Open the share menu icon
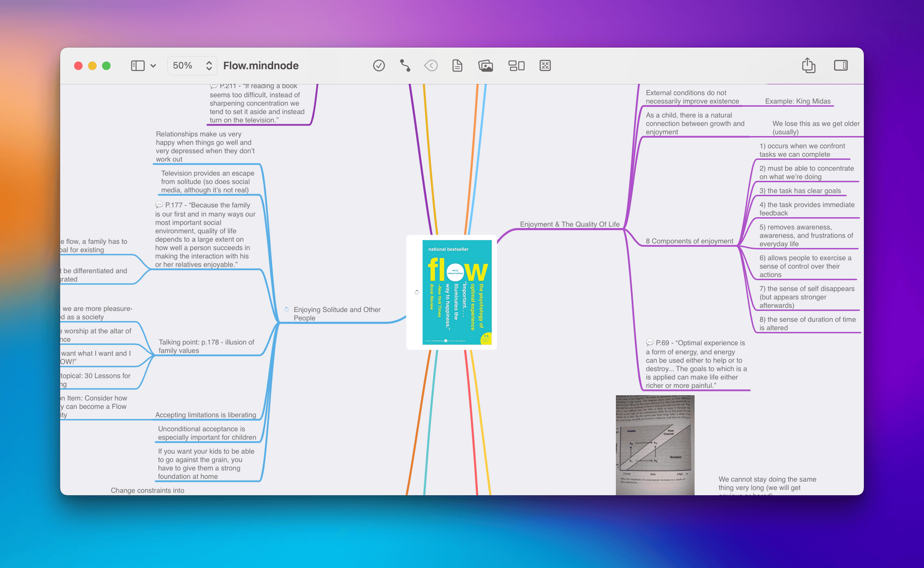 click(808, 65)
